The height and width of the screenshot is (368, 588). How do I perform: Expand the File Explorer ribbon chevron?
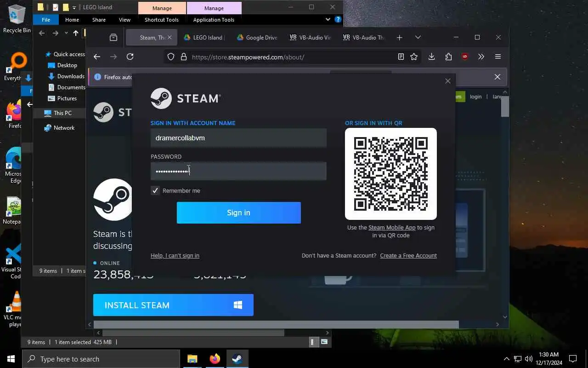pos(328,19)
